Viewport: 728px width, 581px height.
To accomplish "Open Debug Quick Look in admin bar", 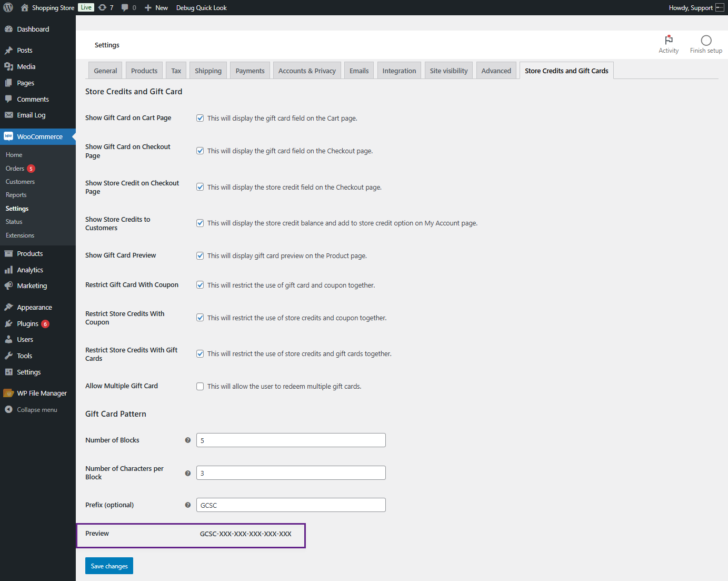I will pos(202,7).
